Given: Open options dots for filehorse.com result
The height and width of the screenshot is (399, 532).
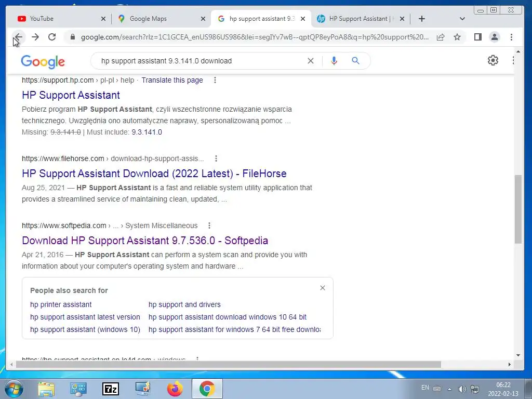Looking at the screenshot, I should point(216,158).
